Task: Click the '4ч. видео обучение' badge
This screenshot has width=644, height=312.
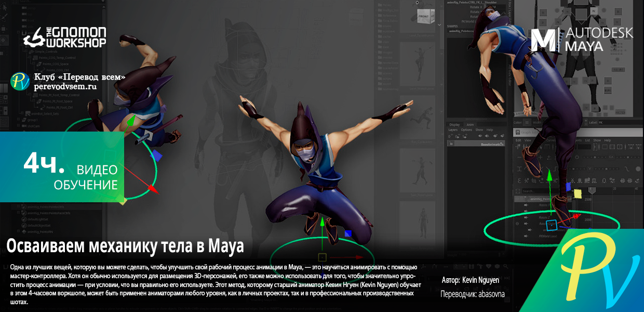Action: coord(62,166)
